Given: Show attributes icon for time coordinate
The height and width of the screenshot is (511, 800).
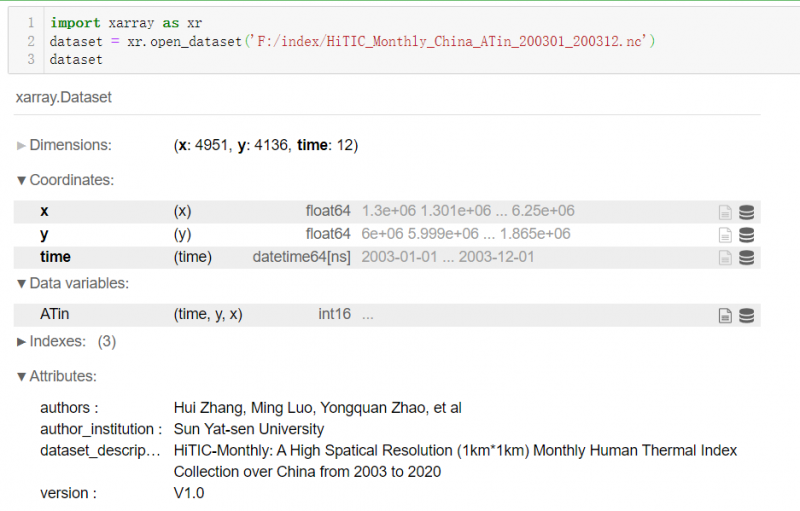Looking at the screenshot, I should 725,257.
